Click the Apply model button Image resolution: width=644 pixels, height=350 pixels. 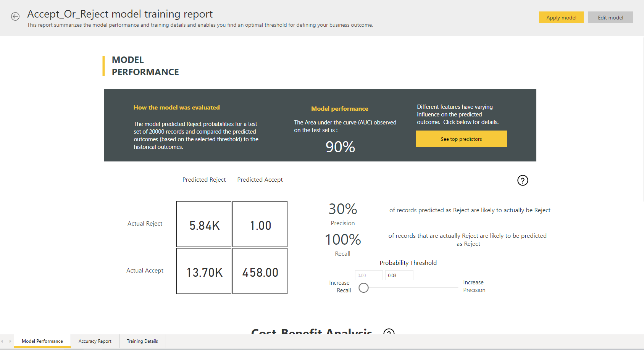pyautogui.click(x=561, y=17)
